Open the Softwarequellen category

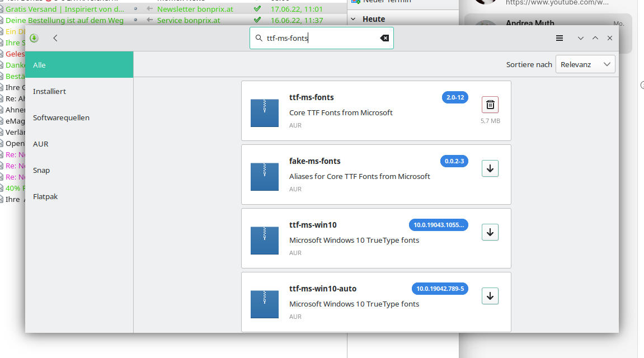pyautogui.click(x=61, y=117)
